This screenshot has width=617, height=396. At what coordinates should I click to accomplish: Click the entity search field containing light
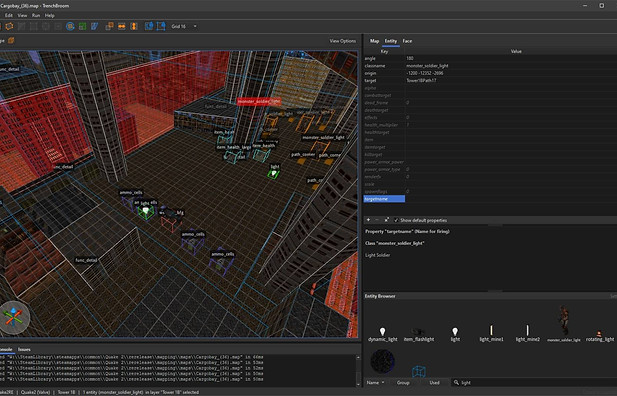click(534, 383)
